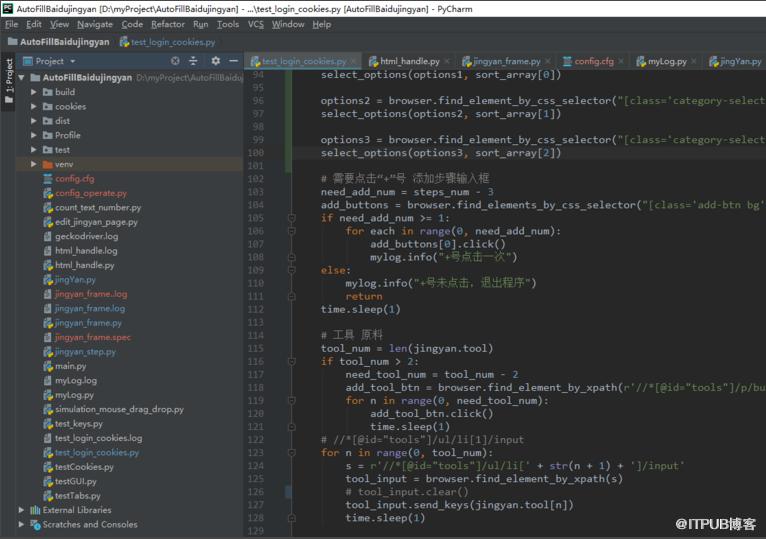Expand the venv folder
Viewport: 766px width, 539px height.
[34, 164]
